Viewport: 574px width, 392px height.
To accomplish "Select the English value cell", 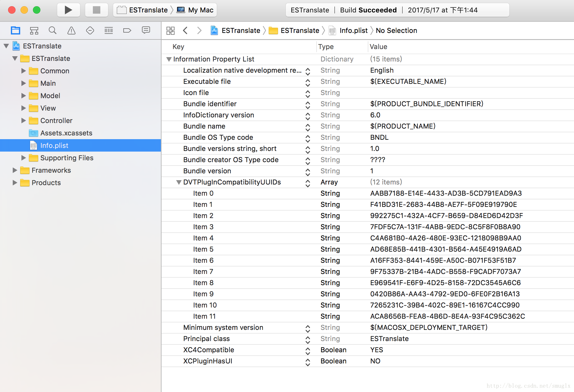I will tap(382, 70).
